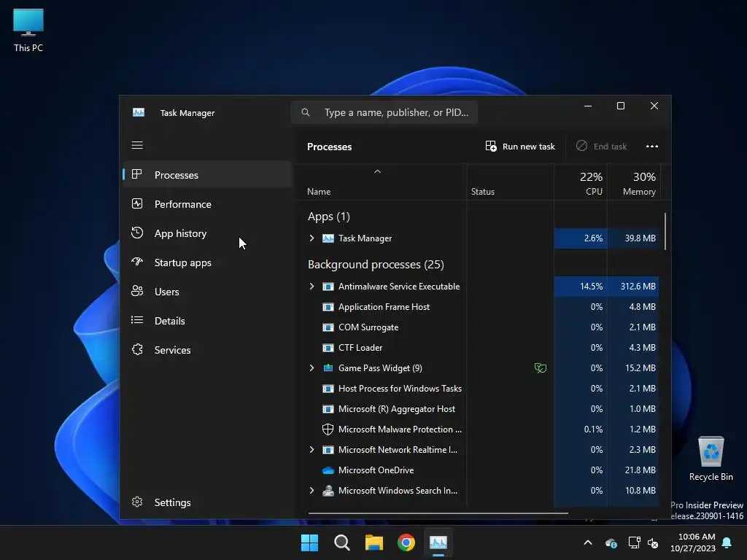The image size is (747, 560).
Task: Click the search magnifier icon in Task Manager
Action: point(306,112)
